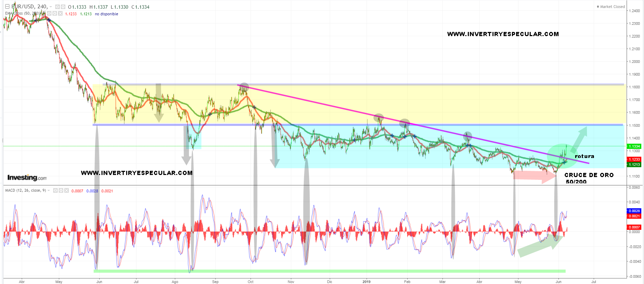Open EMA Cross indicator settings gear
The width and height of the screenshot is (644, 284).
click(x=55, y=14)
